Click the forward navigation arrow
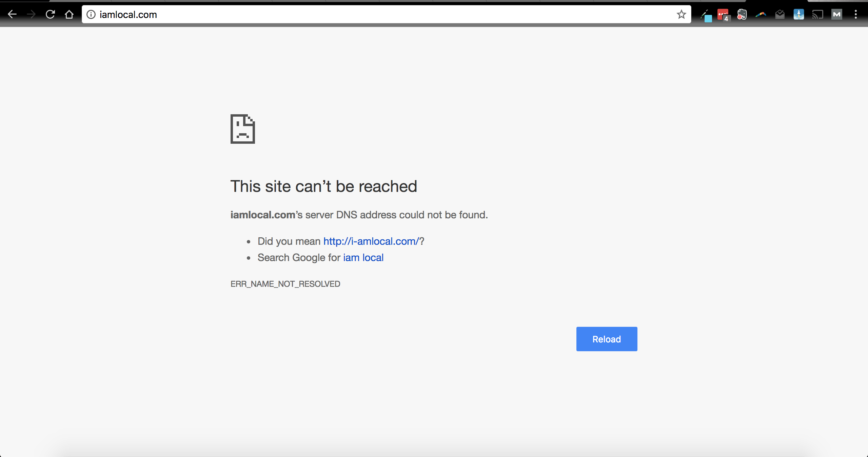 (31, 14)
